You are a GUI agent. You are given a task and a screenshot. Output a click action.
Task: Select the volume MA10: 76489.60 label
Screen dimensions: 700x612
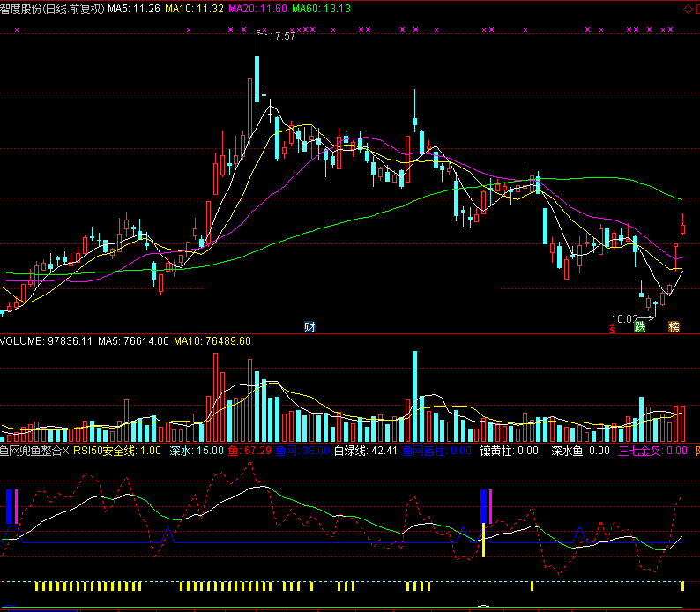click(x=212, y=341)
